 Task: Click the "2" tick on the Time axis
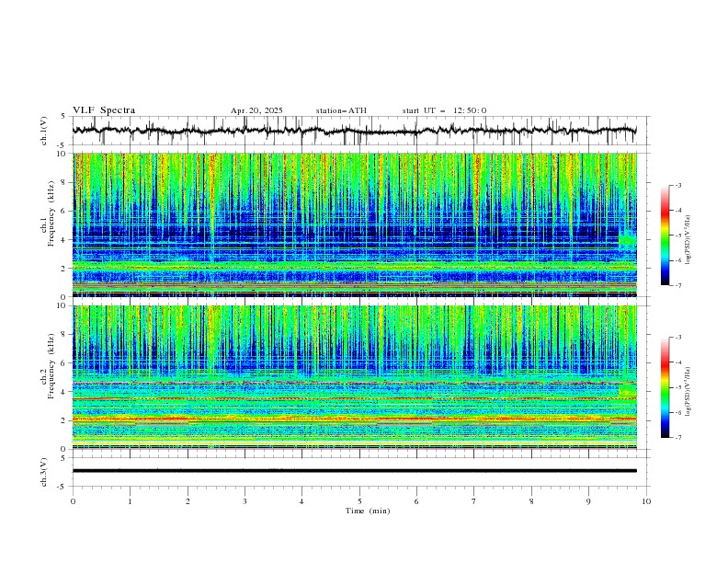click(x=188, y=501)
